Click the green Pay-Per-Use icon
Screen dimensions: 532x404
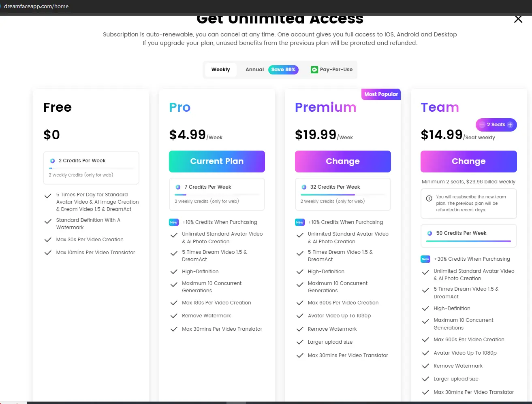(314, 70)
